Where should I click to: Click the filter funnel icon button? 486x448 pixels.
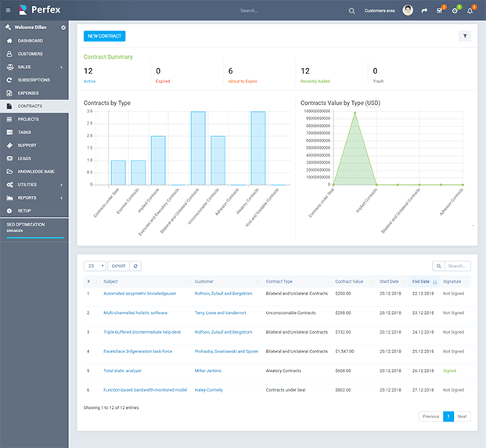[464, 36]
